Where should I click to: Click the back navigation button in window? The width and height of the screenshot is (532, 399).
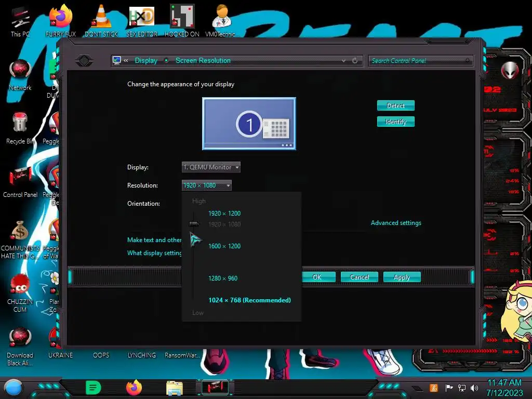(84, 61)
